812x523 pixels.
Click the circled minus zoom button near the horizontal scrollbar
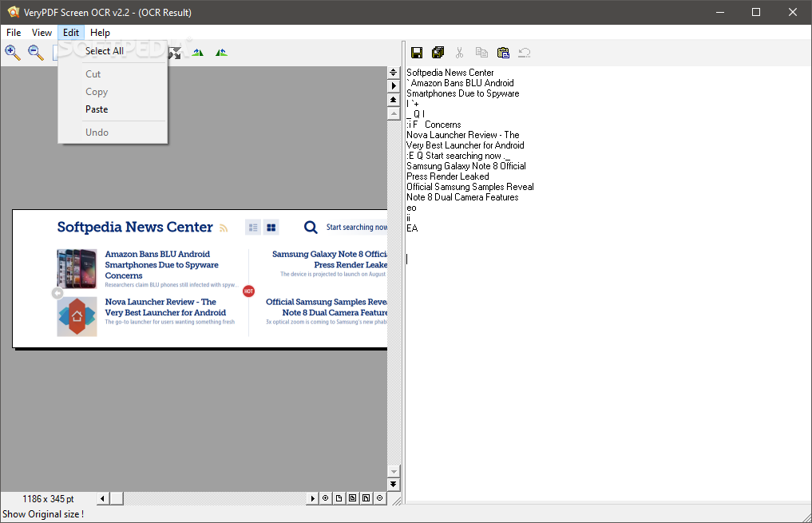[x=379, y=498]
